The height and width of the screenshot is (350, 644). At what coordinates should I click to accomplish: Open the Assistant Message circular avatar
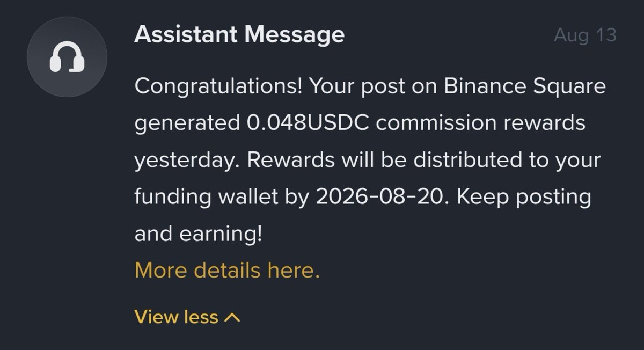click(67, 57)
